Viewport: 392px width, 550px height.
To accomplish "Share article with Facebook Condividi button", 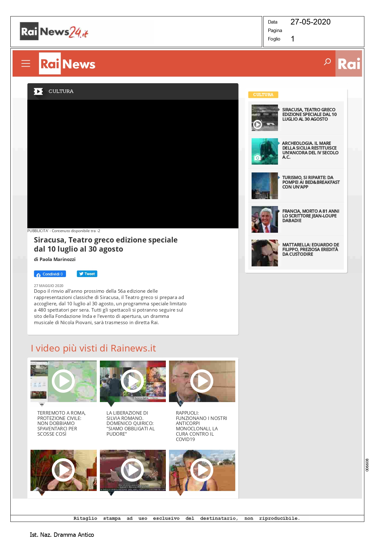I will (50, 274).
